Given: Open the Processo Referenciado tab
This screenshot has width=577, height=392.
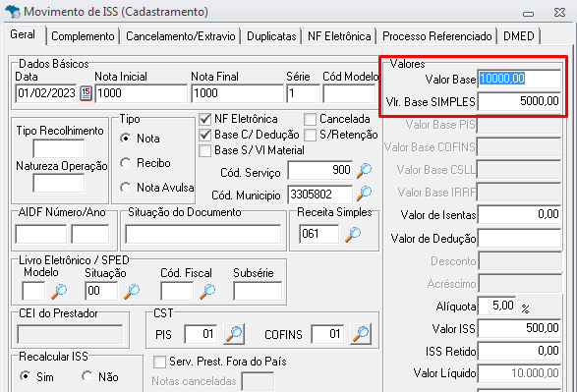Looking at the screenshot, I should (436, 36).
